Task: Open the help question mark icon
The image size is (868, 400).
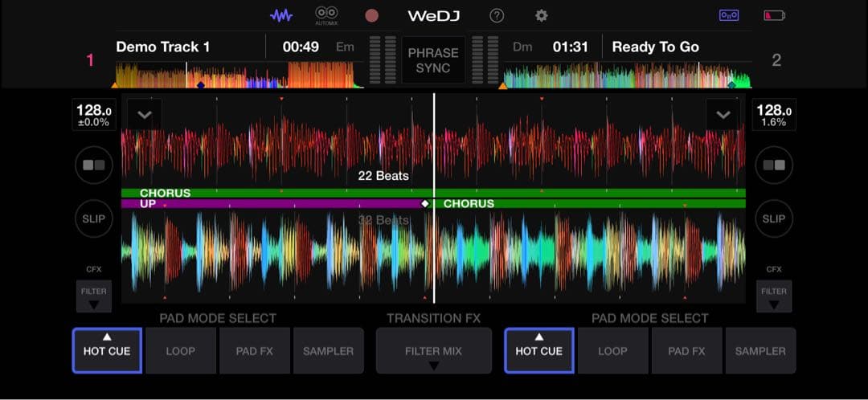Action: [497, 15]
